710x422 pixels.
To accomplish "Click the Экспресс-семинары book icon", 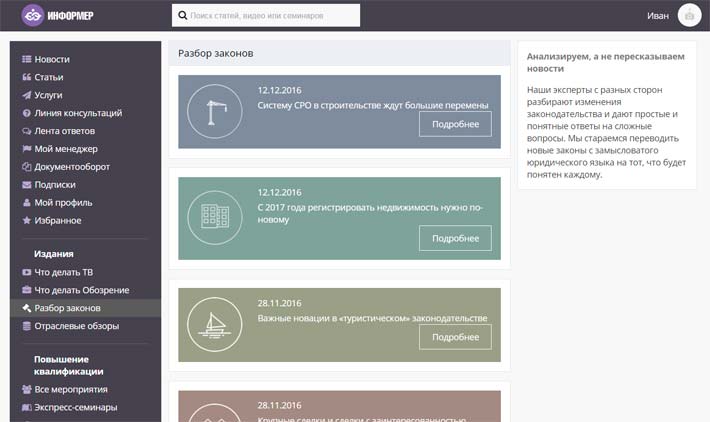I will (x=27, y=408).
